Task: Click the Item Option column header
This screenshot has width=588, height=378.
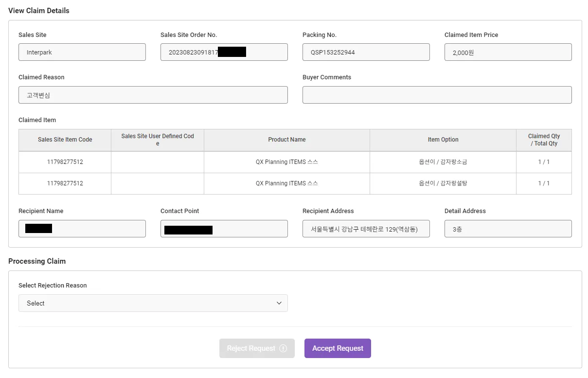Action: click(443, 140)
